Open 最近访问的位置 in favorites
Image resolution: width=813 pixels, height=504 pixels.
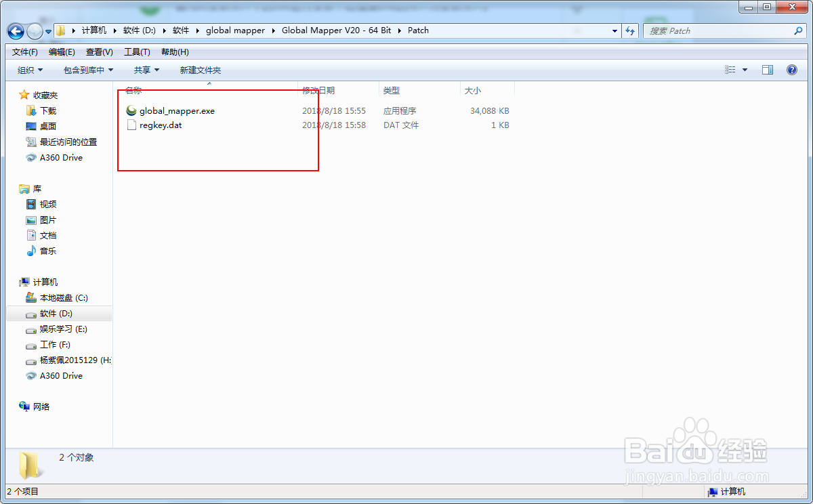(68, 142)
